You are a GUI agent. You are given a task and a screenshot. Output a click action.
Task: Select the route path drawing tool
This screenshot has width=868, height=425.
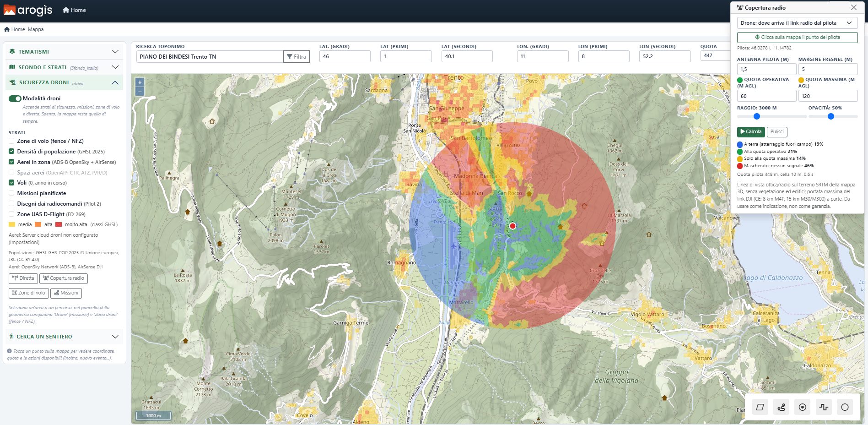pos(781,407)
